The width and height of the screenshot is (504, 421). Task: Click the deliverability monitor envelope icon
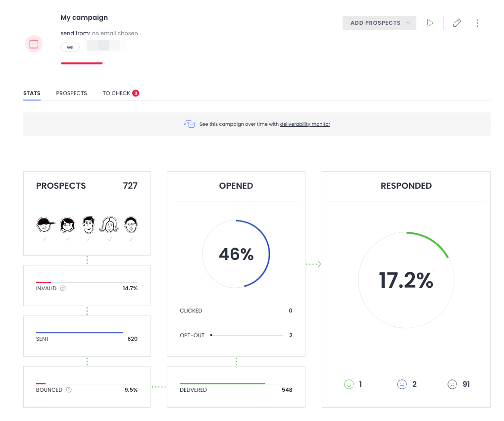point(189,124)
